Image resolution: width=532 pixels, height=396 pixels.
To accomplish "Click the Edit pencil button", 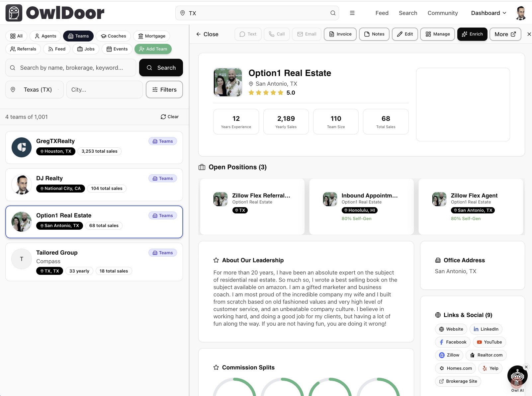I will [404, 34].
